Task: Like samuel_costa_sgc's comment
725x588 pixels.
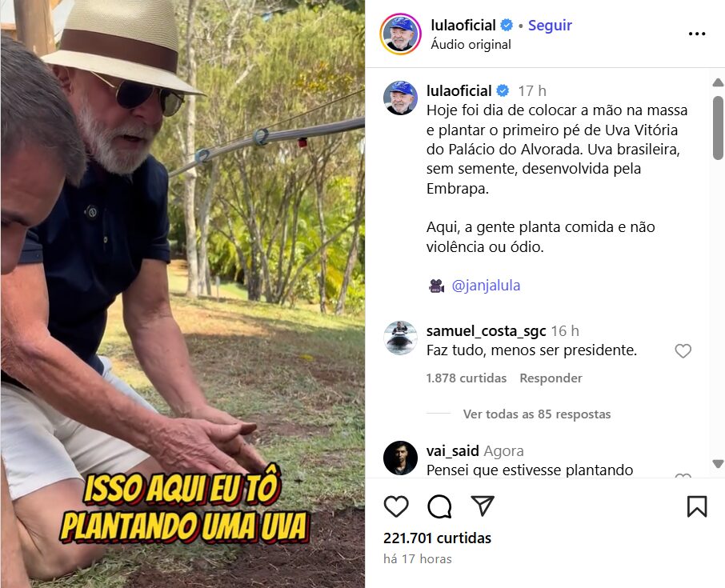Action: click(x=683, y=351)
